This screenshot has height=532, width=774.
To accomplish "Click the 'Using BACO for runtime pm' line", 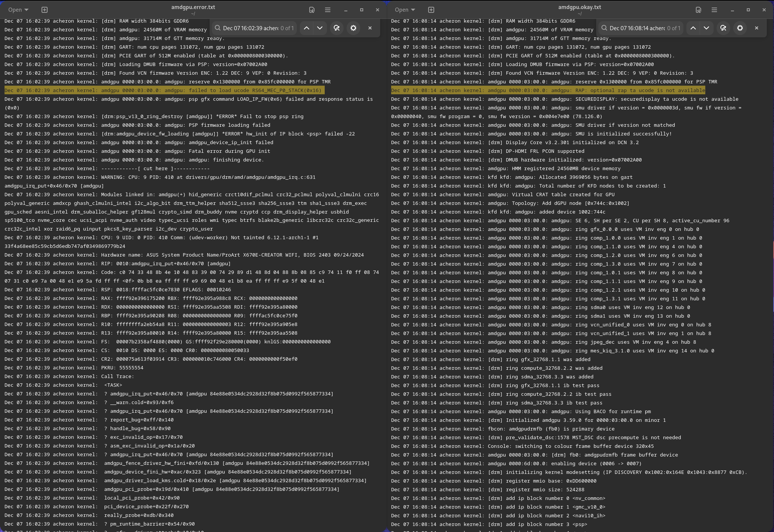I will point(521,412).
